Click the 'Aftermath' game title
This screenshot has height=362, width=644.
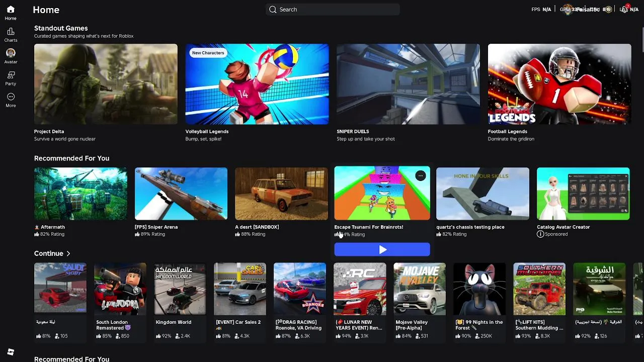[x=53, y=227]
